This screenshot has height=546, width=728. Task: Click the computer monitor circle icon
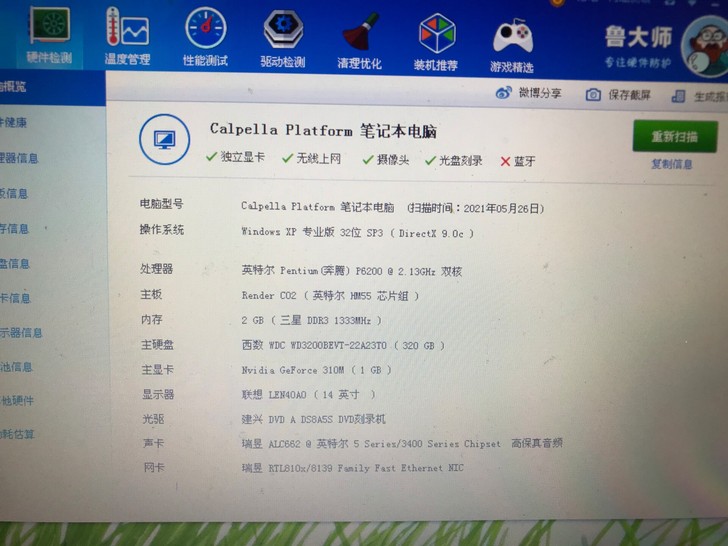pos(164,139)
